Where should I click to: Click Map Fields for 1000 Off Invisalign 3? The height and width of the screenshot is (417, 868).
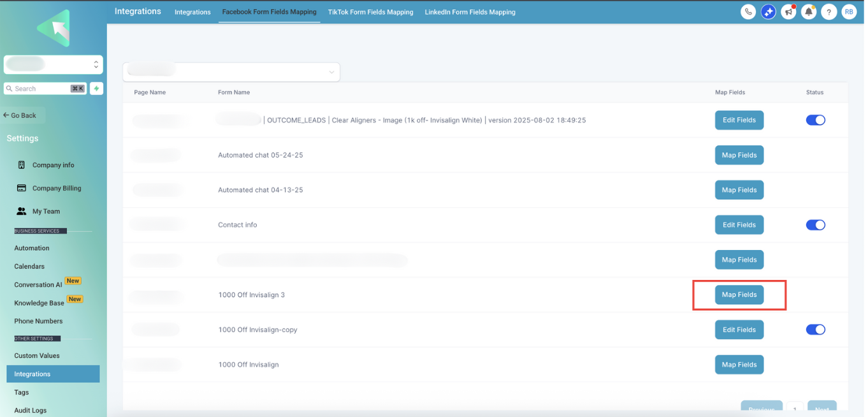click(x=739, y=295)
